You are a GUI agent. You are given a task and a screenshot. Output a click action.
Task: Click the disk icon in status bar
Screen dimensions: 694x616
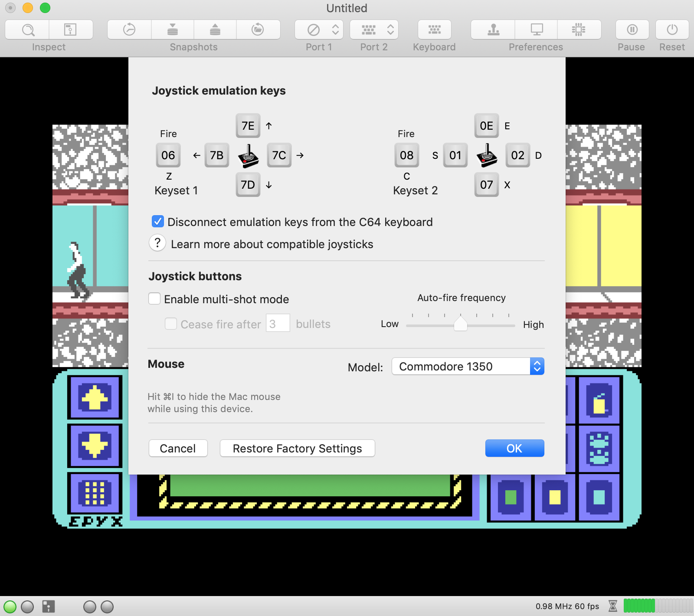click(x=49, y=606)
